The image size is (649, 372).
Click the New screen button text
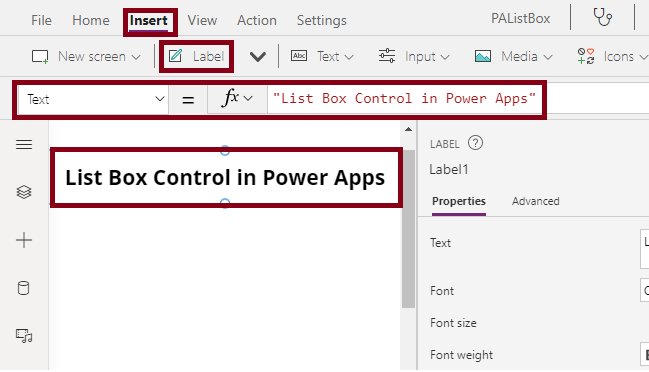[x=91, y=56]
